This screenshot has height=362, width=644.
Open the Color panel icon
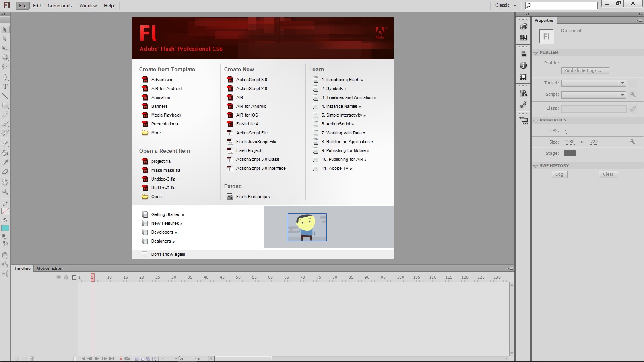[523, 26]
